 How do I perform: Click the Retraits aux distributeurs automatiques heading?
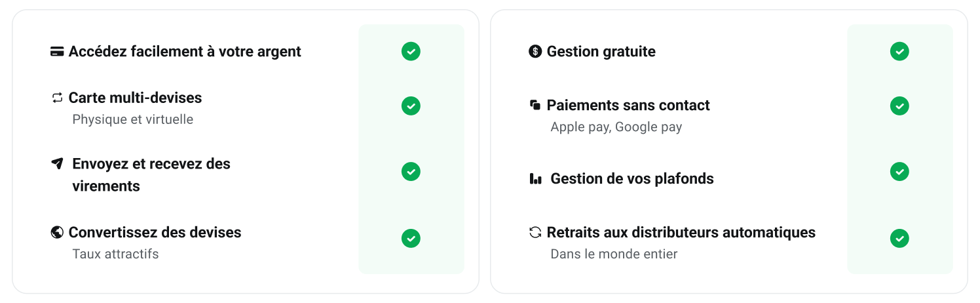point(681,232)
